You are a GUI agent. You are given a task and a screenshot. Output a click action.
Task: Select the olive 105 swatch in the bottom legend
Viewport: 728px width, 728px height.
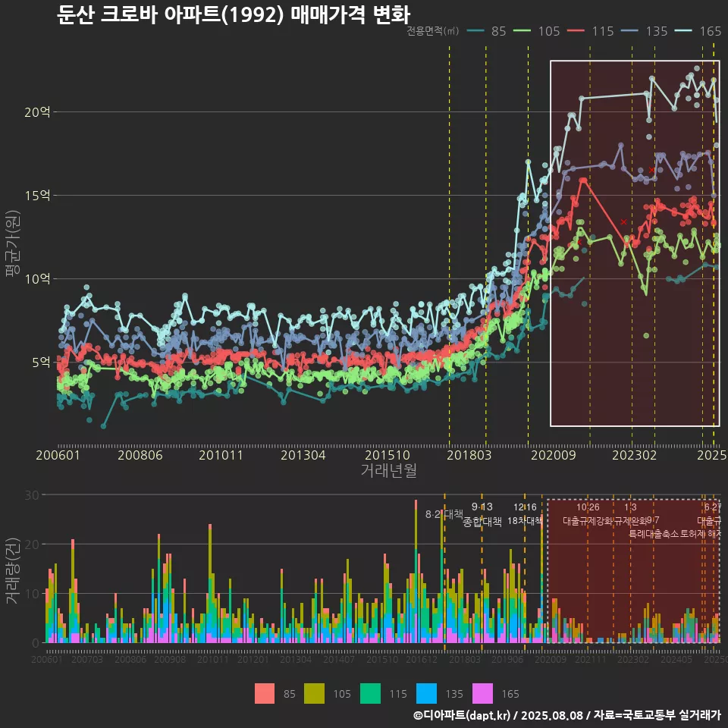tap(314, 694)
